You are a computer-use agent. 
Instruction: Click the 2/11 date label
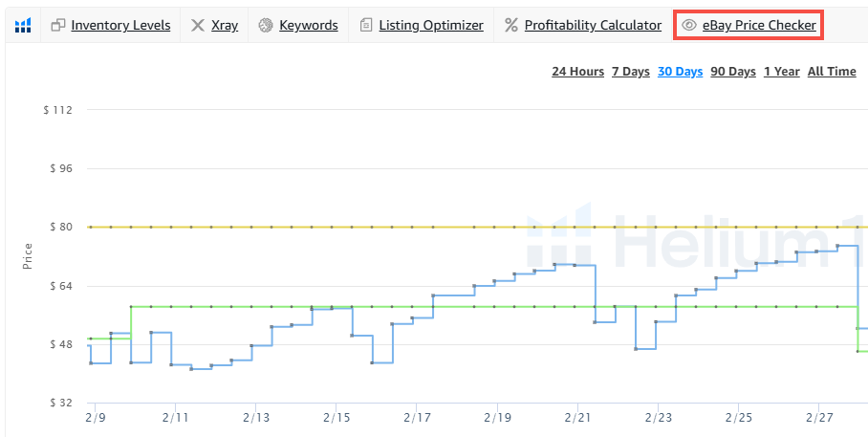[176, 418]
